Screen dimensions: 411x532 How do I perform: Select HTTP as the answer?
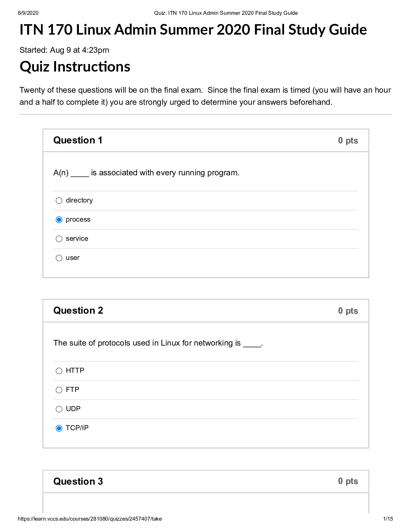click(59, 371)
